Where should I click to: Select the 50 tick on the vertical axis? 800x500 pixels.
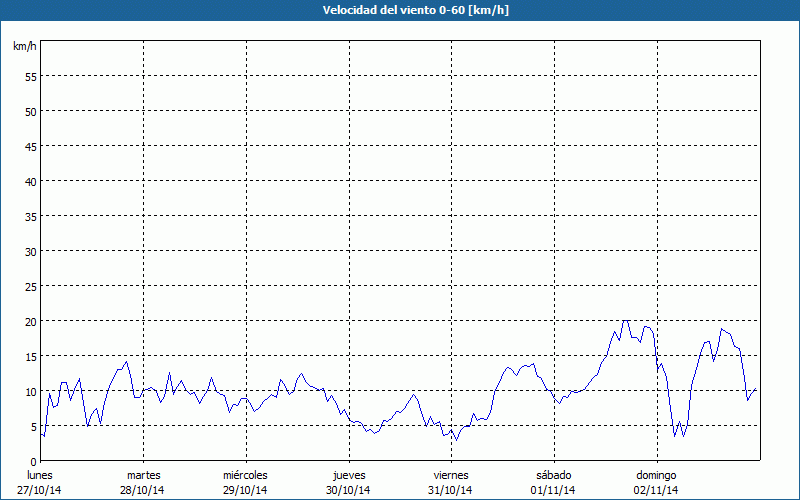(x=31, y=111)
